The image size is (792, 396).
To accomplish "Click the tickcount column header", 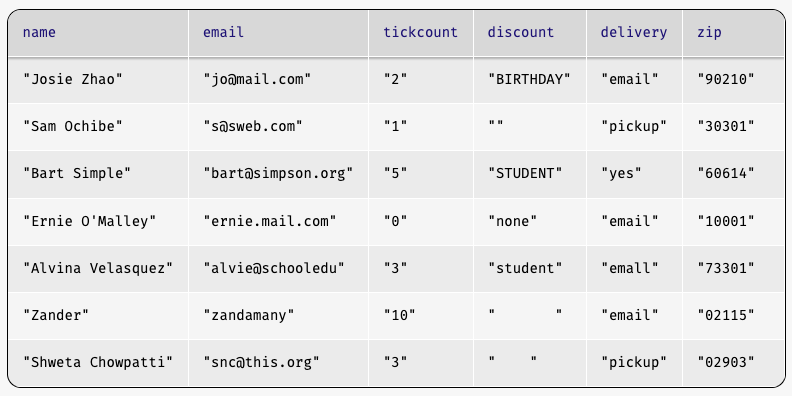I will click(421, 33).
